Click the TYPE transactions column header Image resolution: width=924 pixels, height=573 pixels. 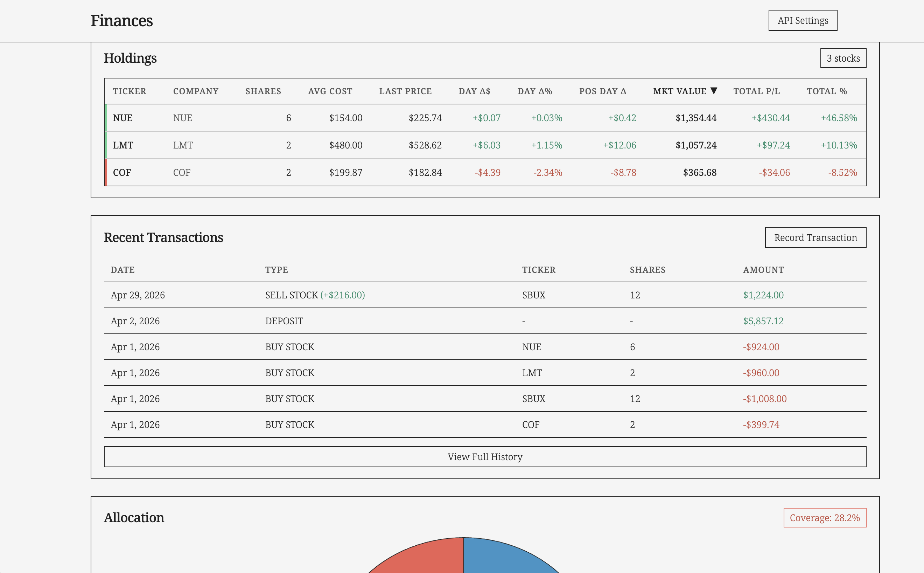(276, 270)
